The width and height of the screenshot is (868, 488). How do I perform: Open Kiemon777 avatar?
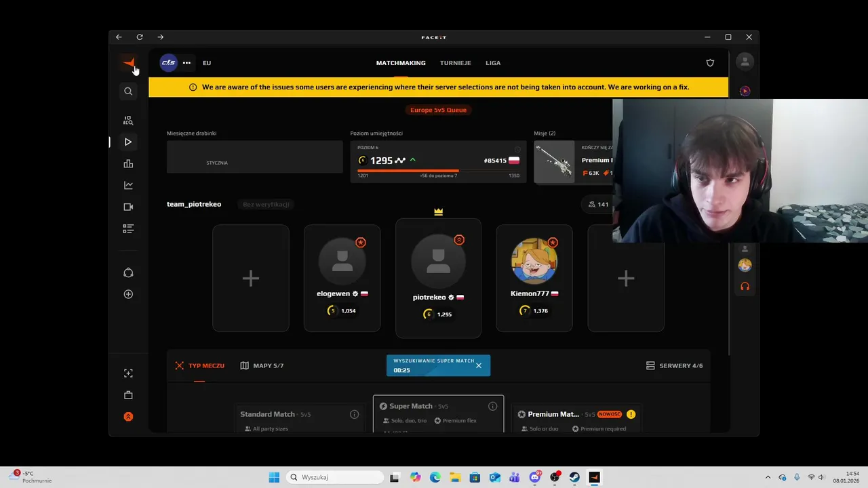tap(534, 260)
